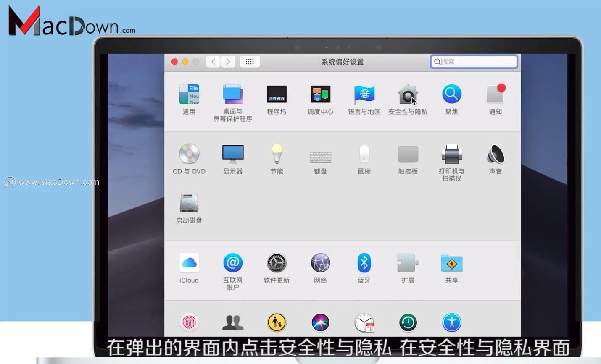The width and height of the screenshot is (601, 364).
Task: Go back with the left chevron button
Action: coord(213,62)
